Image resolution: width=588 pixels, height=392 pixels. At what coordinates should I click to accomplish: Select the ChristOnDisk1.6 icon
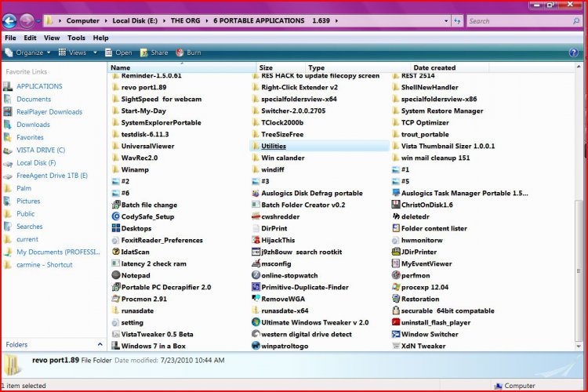click(396, 205)
